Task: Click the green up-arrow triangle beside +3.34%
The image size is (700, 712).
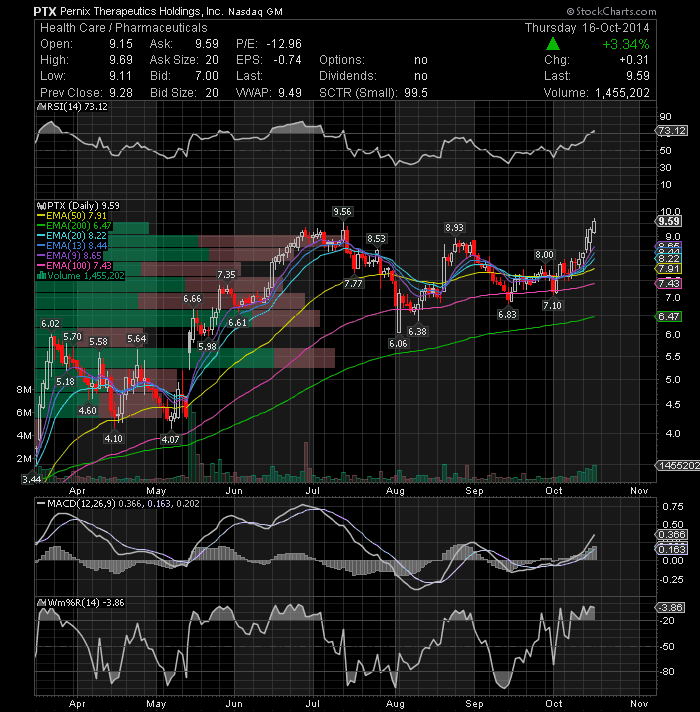Action: (552, 44)
